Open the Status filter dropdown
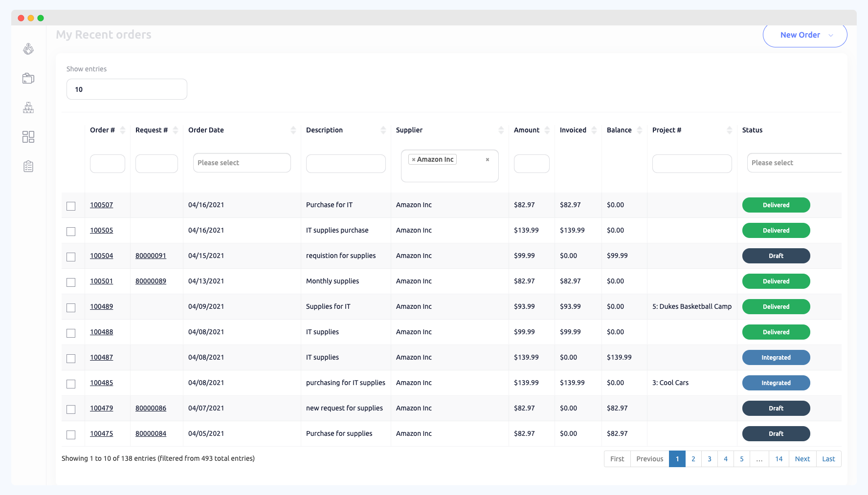 pyautogui.click(x=796, y=162)
